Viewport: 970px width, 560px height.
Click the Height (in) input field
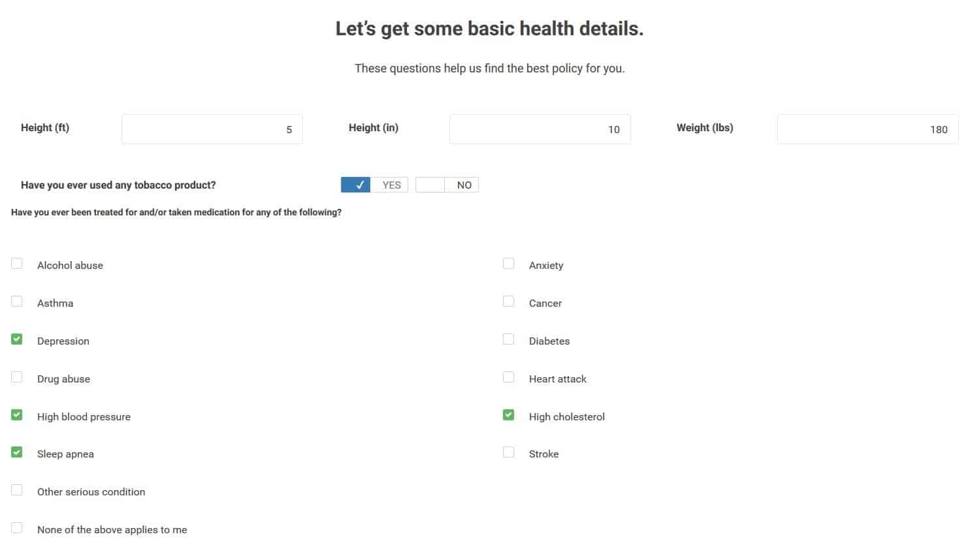540,129
